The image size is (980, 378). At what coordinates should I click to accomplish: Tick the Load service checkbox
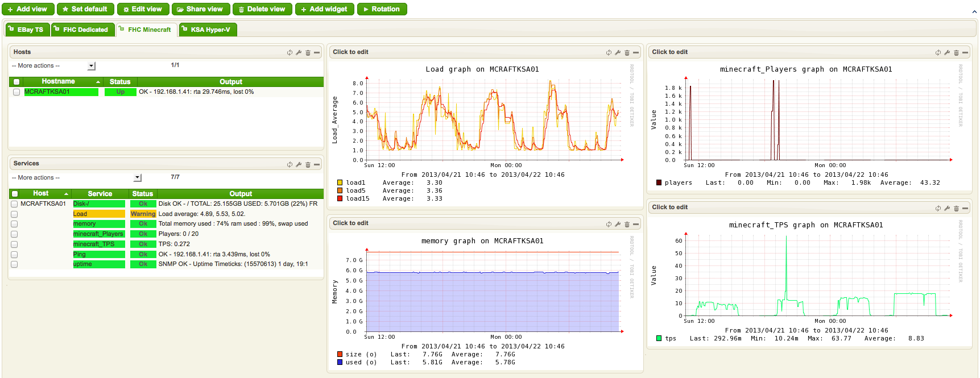coord(14,214)
